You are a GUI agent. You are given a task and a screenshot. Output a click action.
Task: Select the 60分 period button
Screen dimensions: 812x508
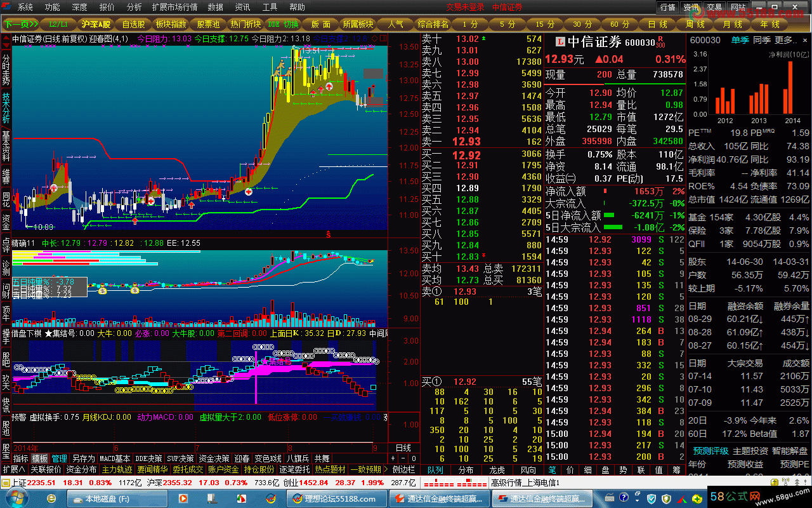[620, 24]
